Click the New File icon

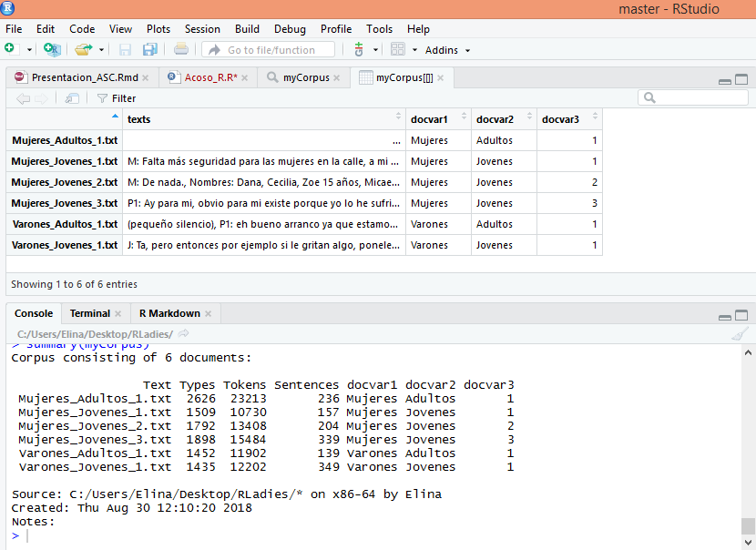tap(11, 49)
